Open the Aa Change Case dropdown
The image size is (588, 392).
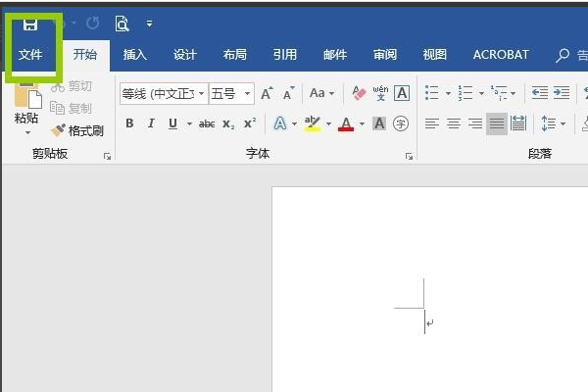(321, 93)
